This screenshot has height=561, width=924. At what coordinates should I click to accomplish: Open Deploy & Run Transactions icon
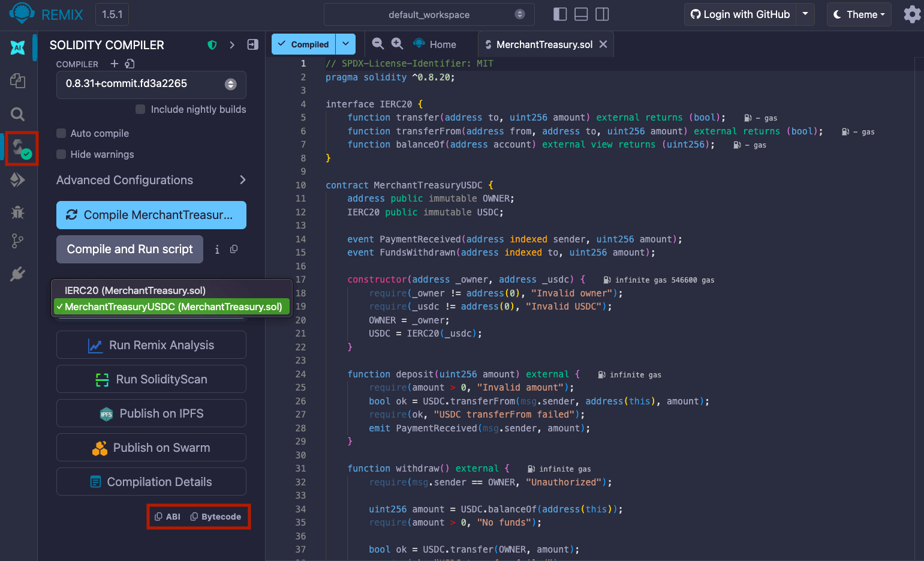[17, 179]
